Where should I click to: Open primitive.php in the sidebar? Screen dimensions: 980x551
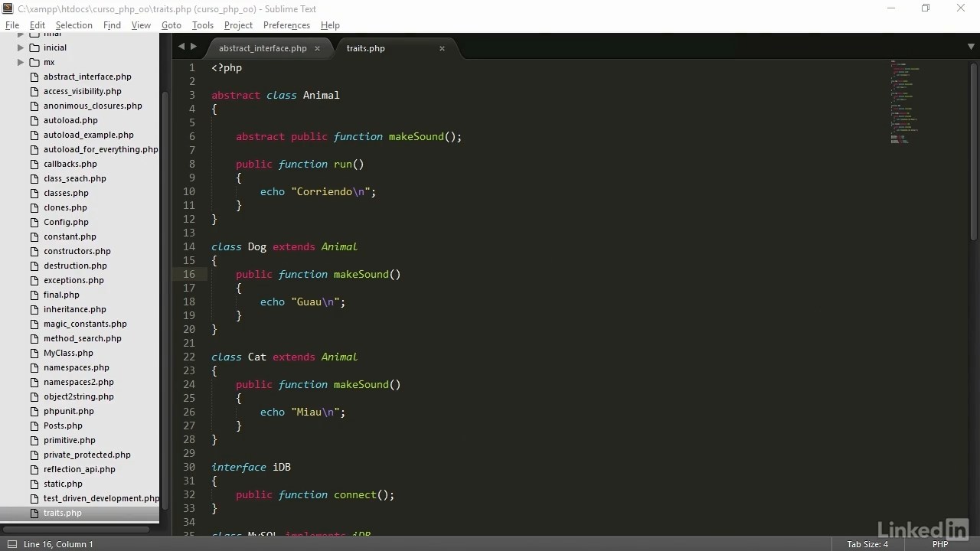[x=70, y=440]
